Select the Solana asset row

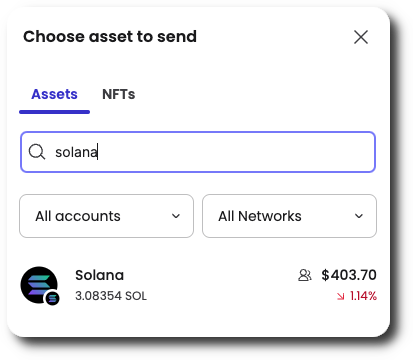tap(198, 286)
